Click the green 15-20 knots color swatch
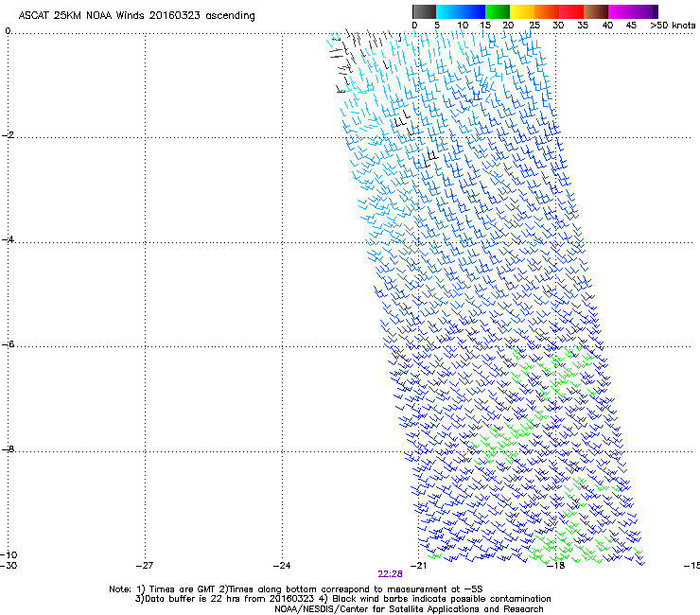Viewport: 700px width, 615px height. point(498,11)
